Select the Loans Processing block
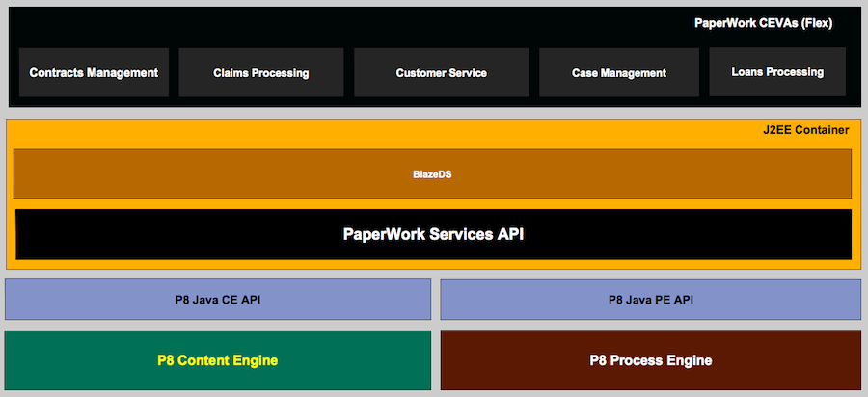Image resolution: width=868 pixels, height=397 pixels. click(x=777, y=72)
